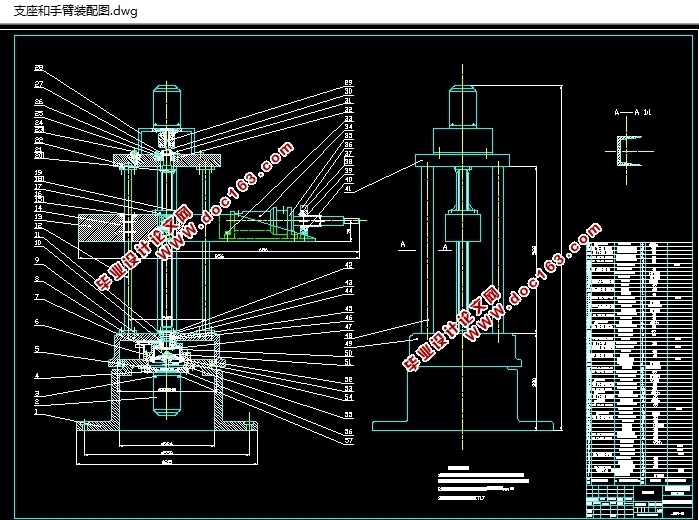Viewport: 699px width, 520px height.
Task: Select part callout number 28
Action: pyautogui.click(x=39, y=68)
